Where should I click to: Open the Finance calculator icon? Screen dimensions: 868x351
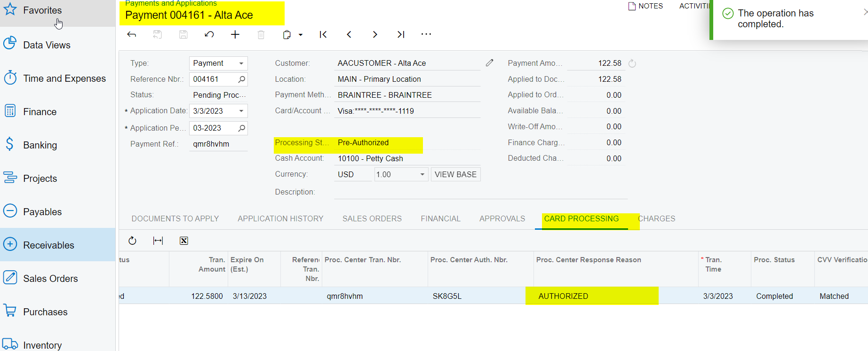coord(10,111)
